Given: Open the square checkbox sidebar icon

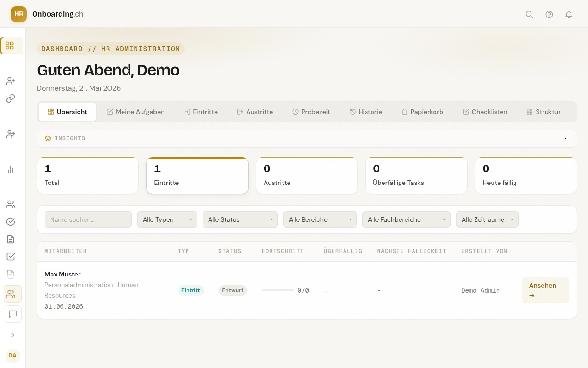Looking at the screenshot, I should point(11,257).
